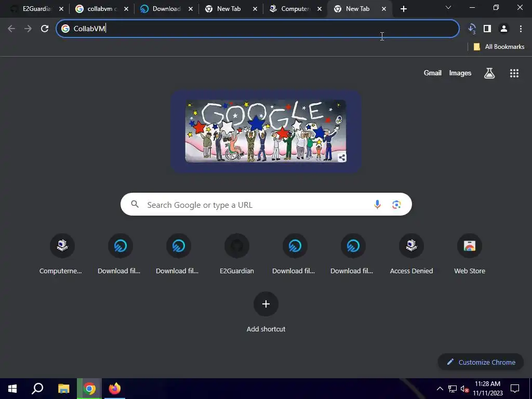Add a new shortcut

click(x=266, y=312)
